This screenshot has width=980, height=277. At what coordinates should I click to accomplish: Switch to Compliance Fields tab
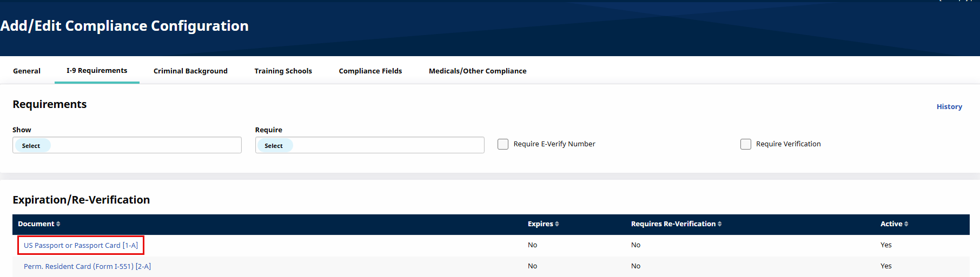tap(370, 71)
